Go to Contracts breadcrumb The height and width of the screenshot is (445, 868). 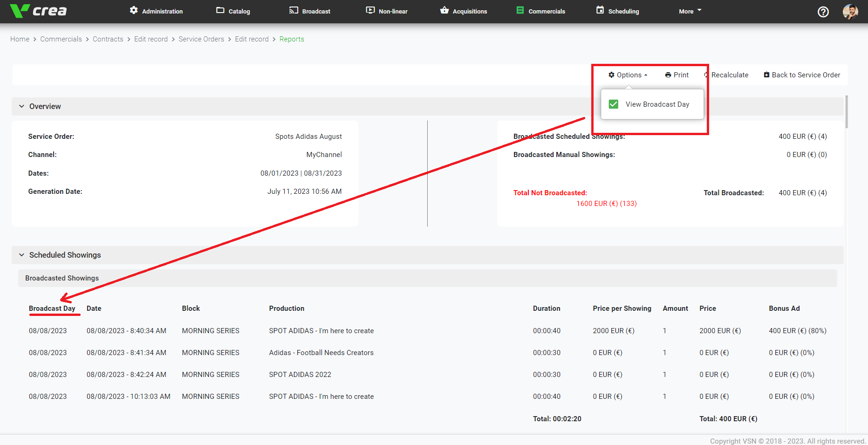[108, 39]
